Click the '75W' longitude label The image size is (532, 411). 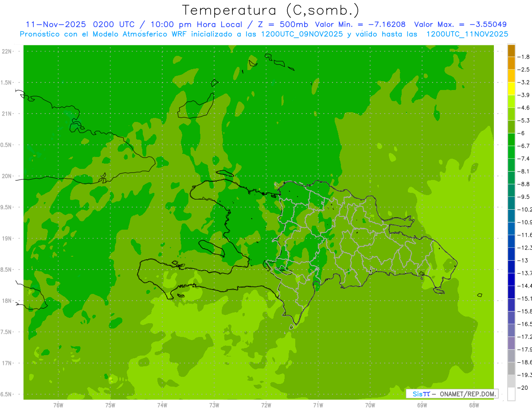pyautogui.click(x=110, y=405)
